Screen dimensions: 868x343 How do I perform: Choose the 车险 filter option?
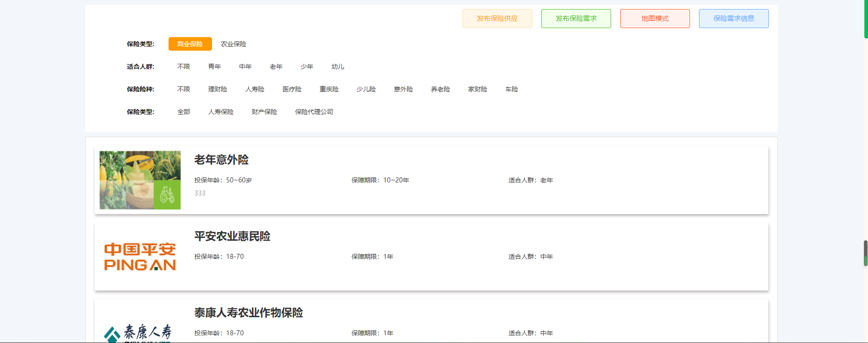pos(511,89)
